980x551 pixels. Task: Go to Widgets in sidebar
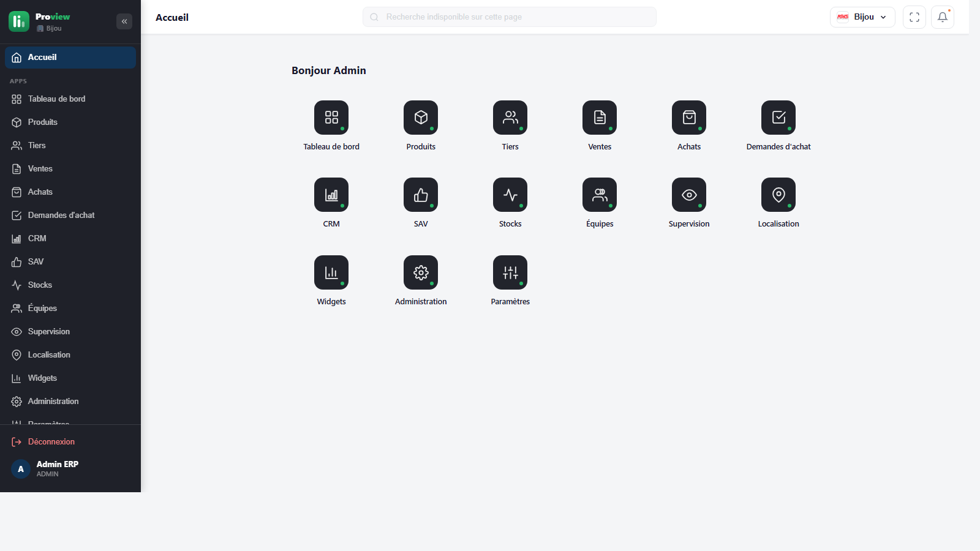point(70,378)
